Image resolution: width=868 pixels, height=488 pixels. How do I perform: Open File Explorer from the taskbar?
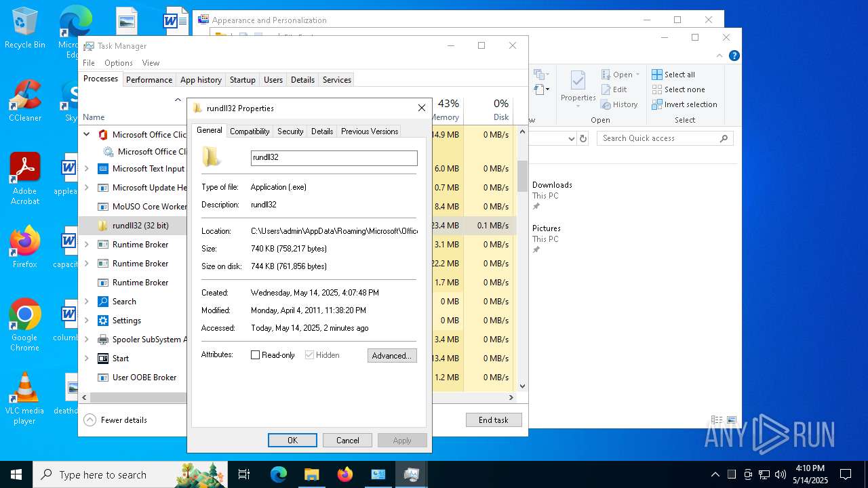tap(311, 474)
